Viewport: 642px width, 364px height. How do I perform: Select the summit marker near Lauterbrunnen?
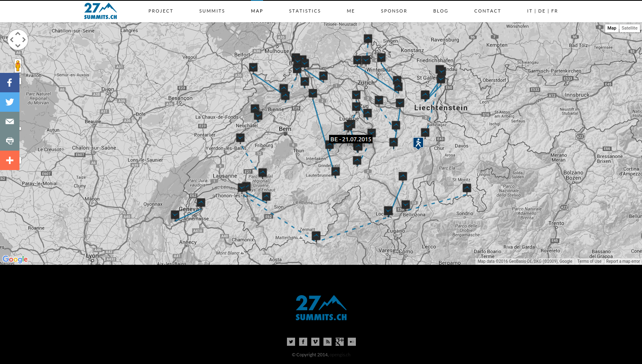(x=336, y=172)
